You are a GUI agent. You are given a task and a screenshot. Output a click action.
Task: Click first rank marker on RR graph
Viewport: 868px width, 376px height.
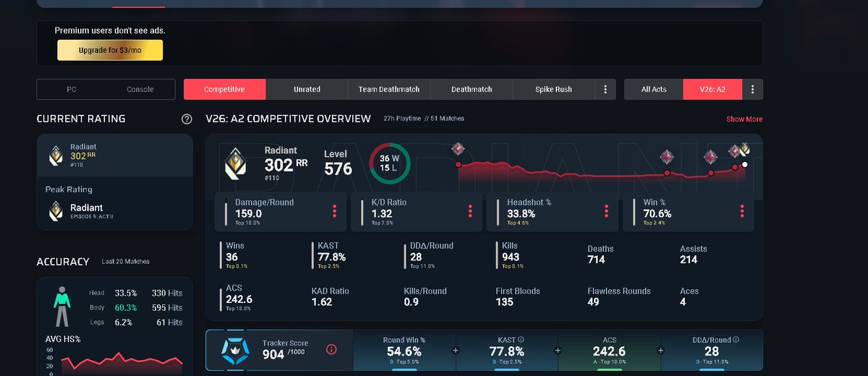click(458, 150)
